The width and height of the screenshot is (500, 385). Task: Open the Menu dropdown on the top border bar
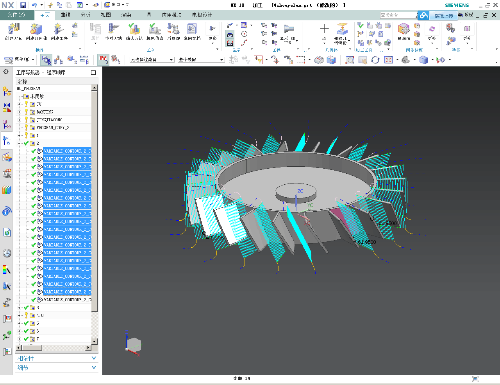(x=19, y=60)
